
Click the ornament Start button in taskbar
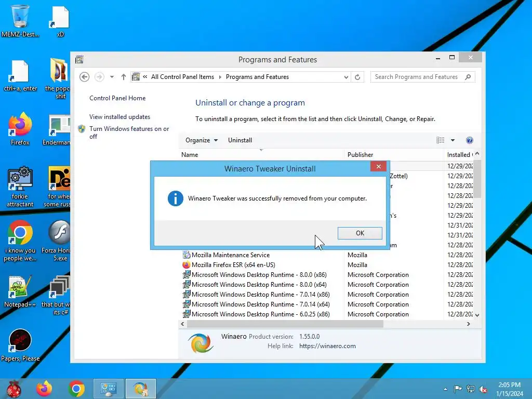click(14, 389)
